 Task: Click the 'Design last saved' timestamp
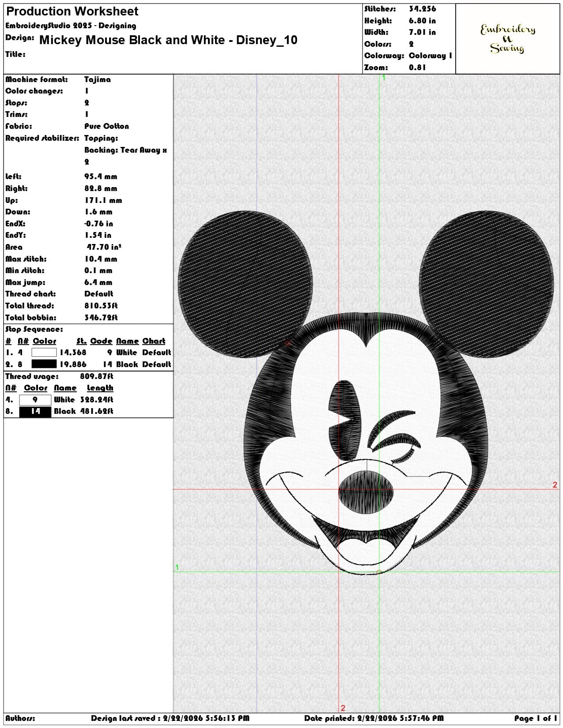click(170, 718)
